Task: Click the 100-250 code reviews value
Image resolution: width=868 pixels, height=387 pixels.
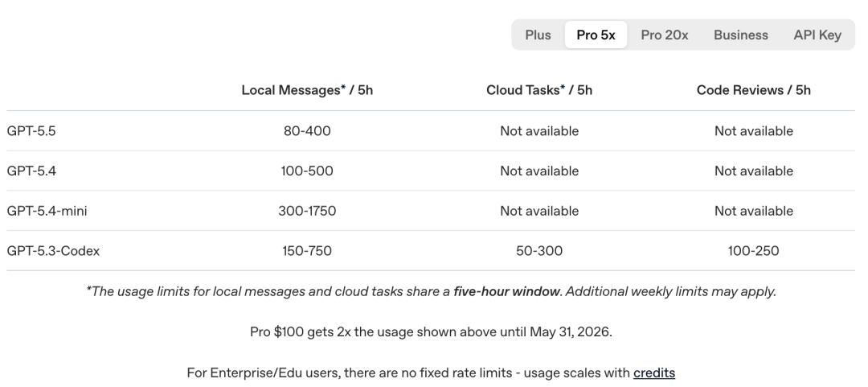Action: pyautogui.click(x=753, y=250)
